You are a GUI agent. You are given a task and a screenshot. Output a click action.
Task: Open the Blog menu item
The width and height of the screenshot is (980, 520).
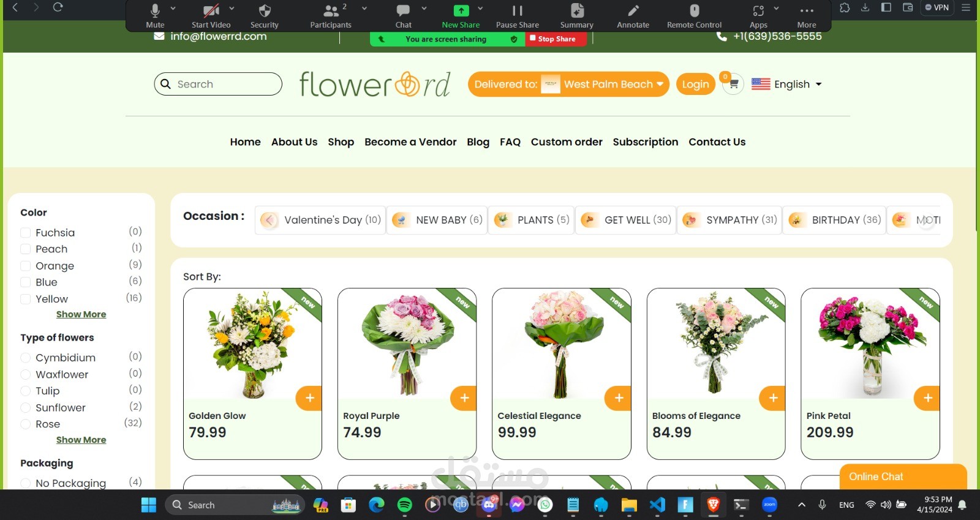click(x=478, y=142)
